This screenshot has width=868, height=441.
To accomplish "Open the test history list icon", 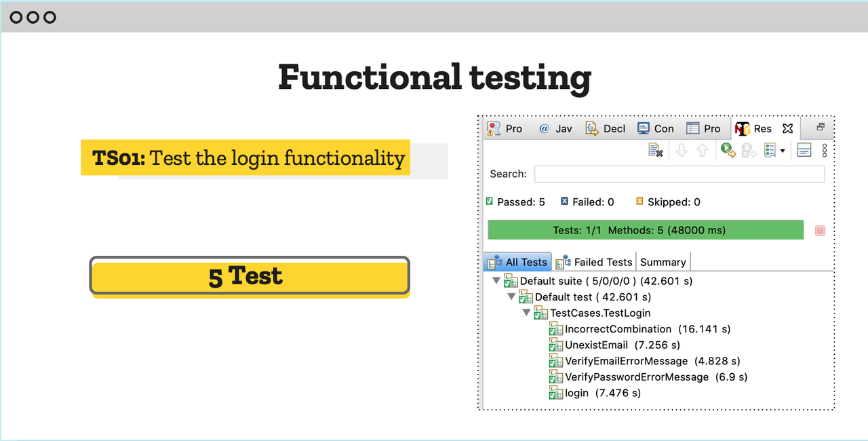I will pyautogui.click(x=770, y=151).
